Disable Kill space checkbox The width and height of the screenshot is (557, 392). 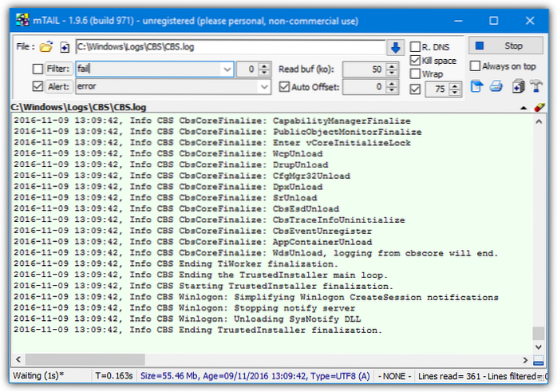click(414, 61)
